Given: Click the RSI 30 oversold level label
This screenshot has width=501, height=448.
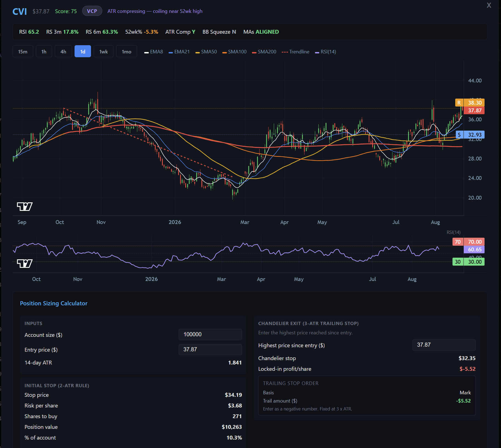Looking at the screenshot, I should 458,262.
